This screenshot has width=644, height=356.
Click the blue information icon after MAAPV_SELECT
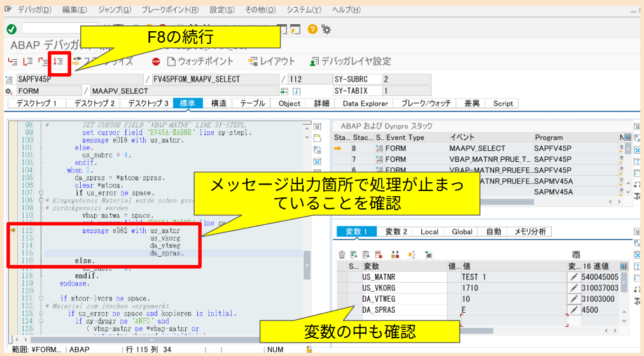click(296, 91)
